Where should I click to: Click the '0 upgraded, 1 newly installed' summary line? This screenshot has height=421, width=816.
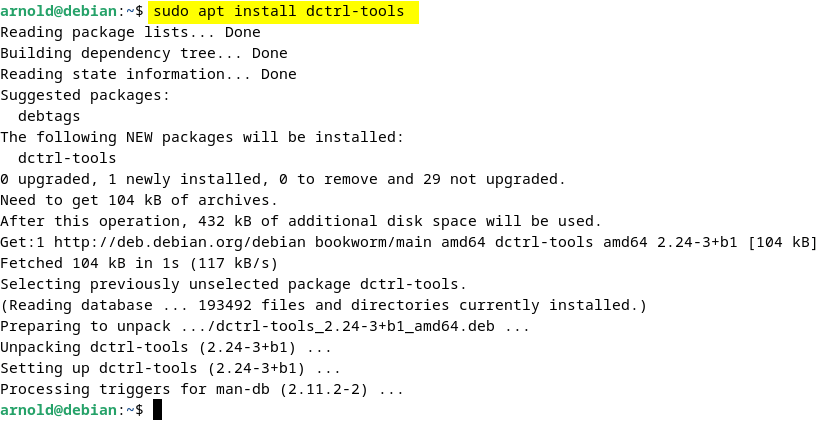(283, 179)
